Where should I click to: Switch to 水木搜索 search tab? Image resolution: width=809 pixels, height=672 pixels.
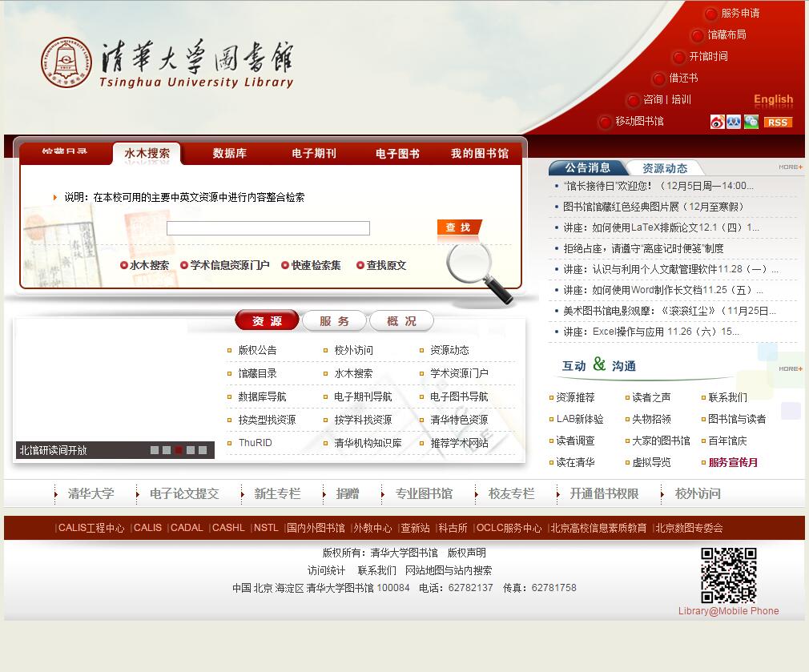[x=147, y=153]
